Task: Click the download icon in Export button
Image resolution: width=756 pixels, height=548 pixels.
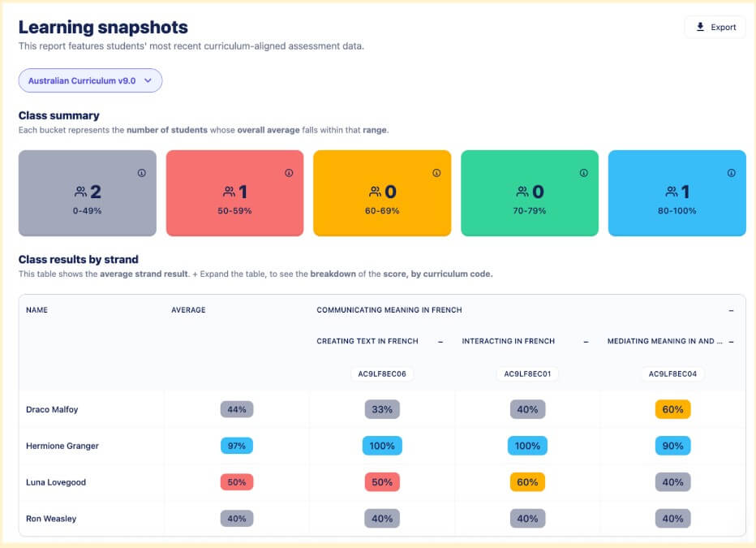Action: 701,28
